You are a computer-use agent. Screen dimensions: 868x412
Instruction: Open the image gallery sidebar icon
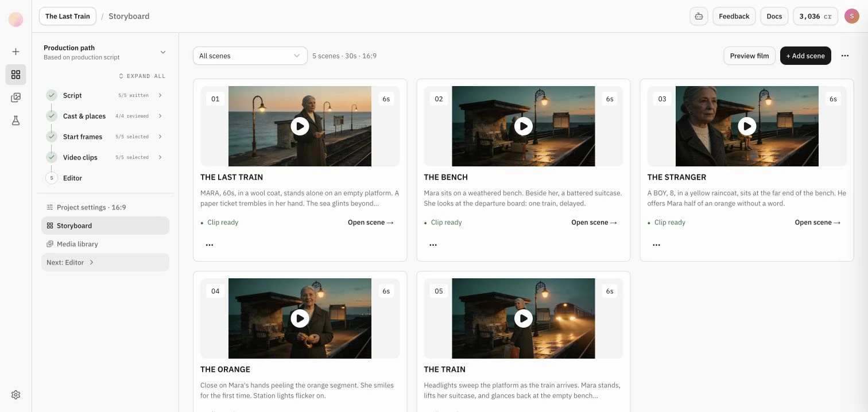click(x=15, y=98)
